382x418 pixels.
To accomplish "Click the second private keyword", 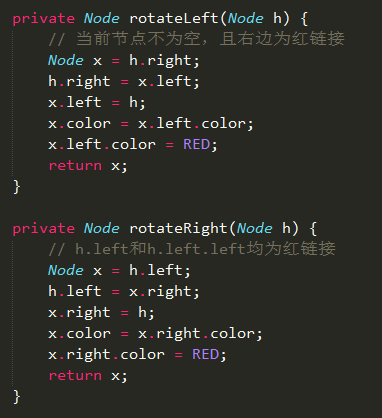I will pyautogui.click(x=44, y=229).
